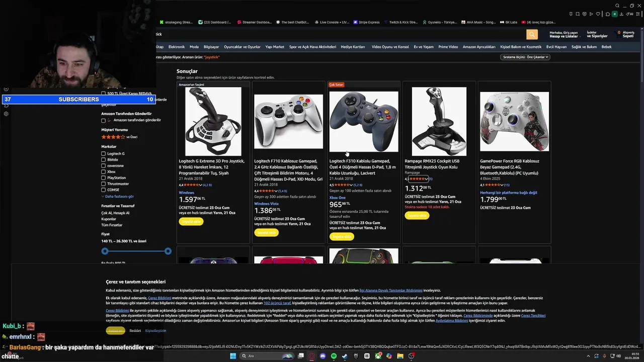Click the price slider maximum handle

pyautogui.click(x=168, y=251)
